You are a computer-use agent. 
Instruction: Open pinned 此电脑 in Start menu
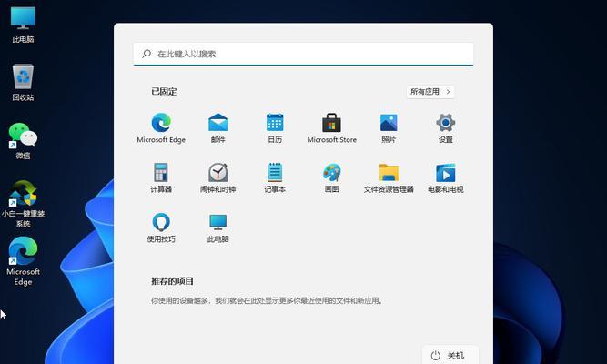[x=218, y=227]
